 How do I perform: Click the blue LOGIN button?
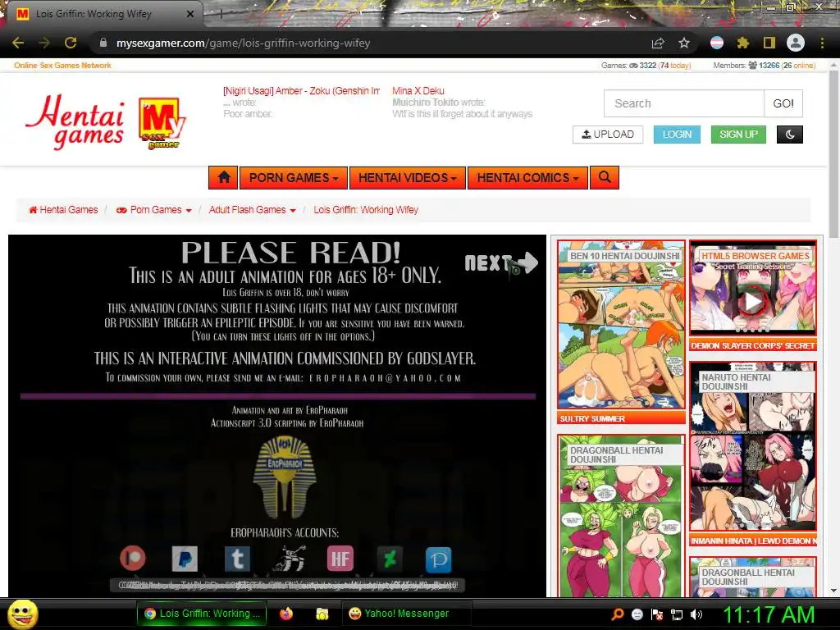coord(677,135)
